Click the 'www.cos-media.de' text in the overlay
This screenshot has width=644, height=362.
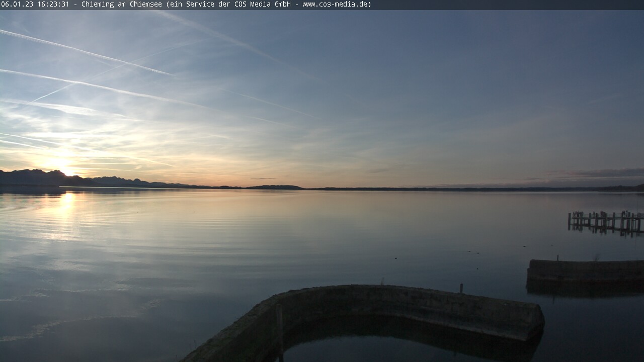(x=335, y=5)
